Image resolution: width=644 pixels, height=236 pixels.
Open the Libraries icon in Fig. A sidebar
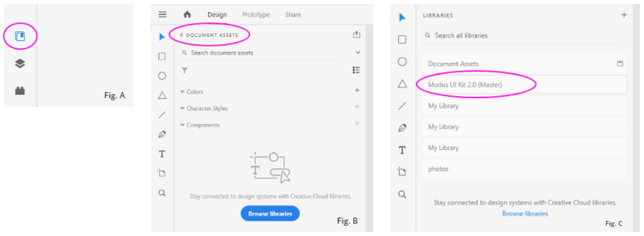[20, 36]
